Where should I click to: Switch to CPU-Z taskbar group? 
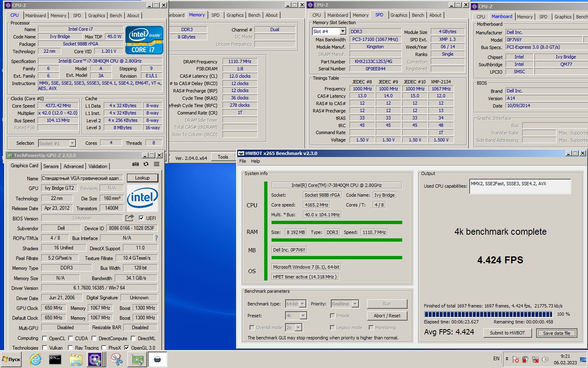click(x=96, y=359)
